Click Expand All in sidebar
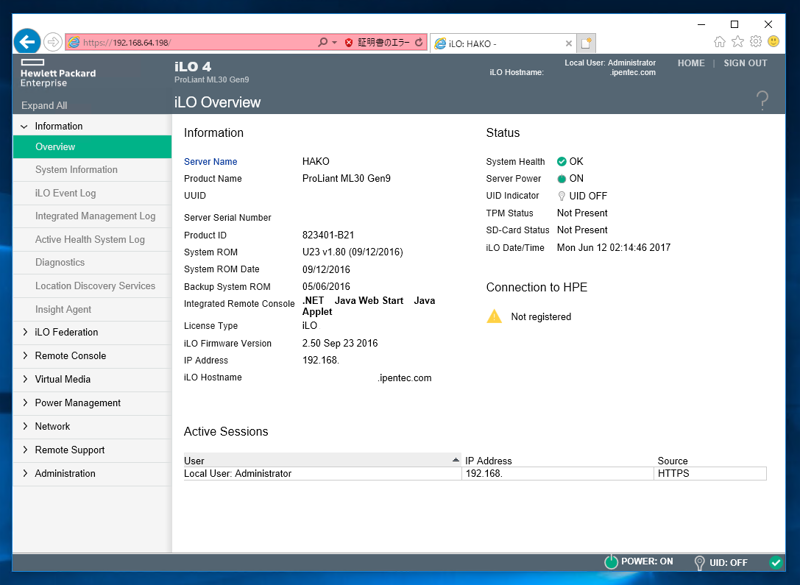This screenshot has height=585, width=800. click(44, 106)
